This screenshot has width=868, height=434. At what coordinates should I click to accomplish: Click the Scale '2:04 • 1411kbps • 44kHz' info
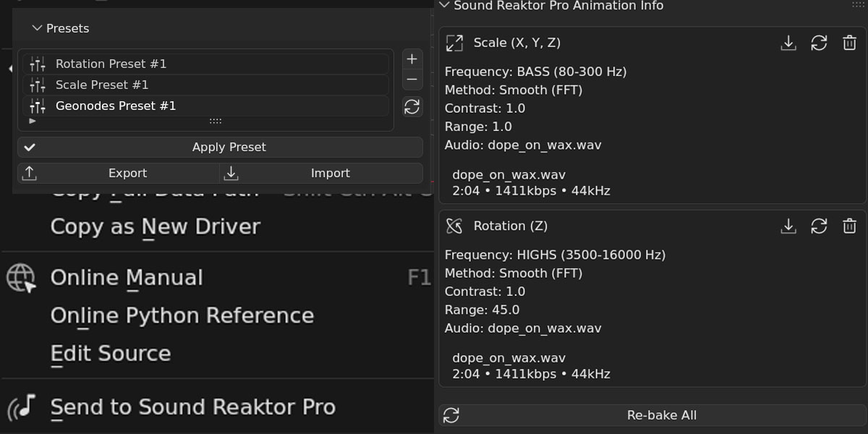(531, 191)
